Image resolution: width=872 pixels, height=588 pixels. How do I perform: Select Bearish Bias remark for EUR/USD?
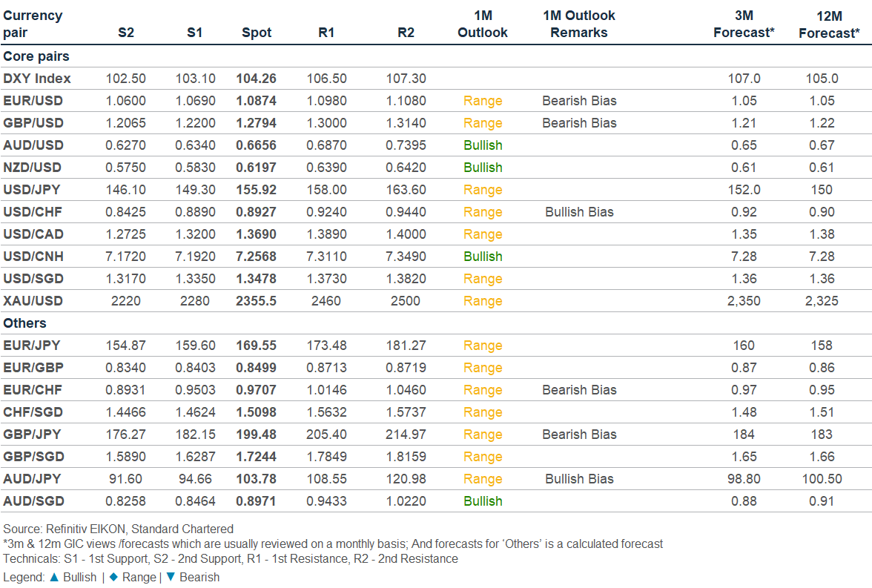[579, 101]
